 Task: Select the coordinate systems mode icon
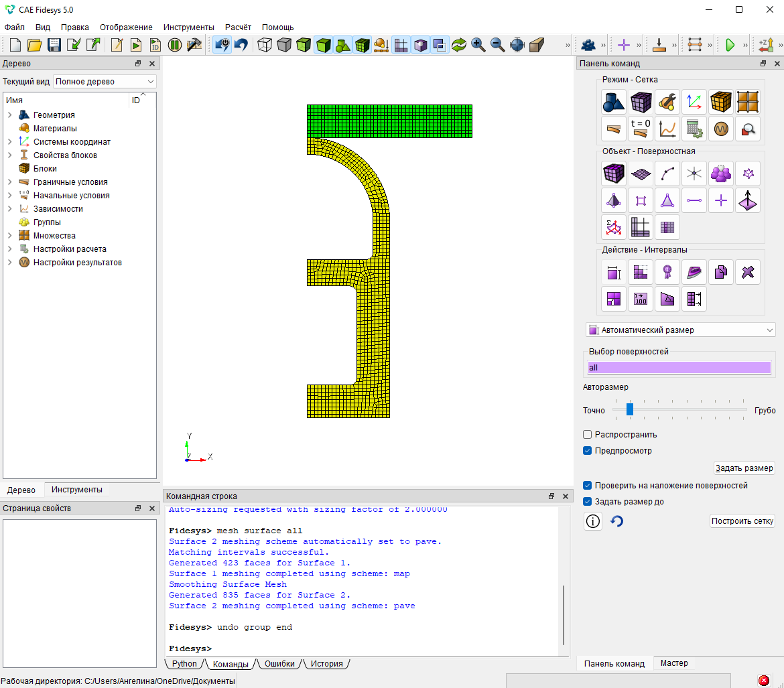click(x=694, y=102)
